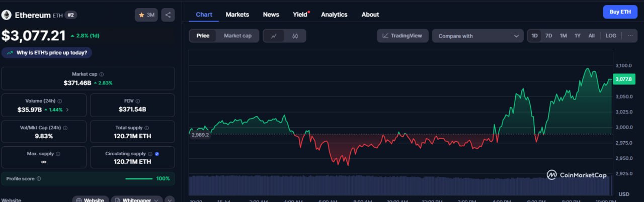The width and height of the screenshot is (644, 202).
Task: Switch to line chart view icon
Action: tap(274, 36)
